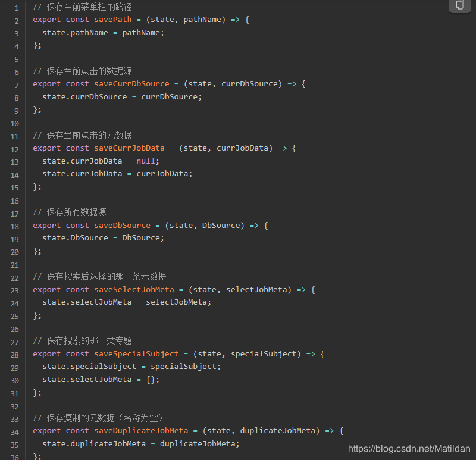Click the 'null' keyword on line 13
This screenshot has width=476, height=460.
point(146,161)
